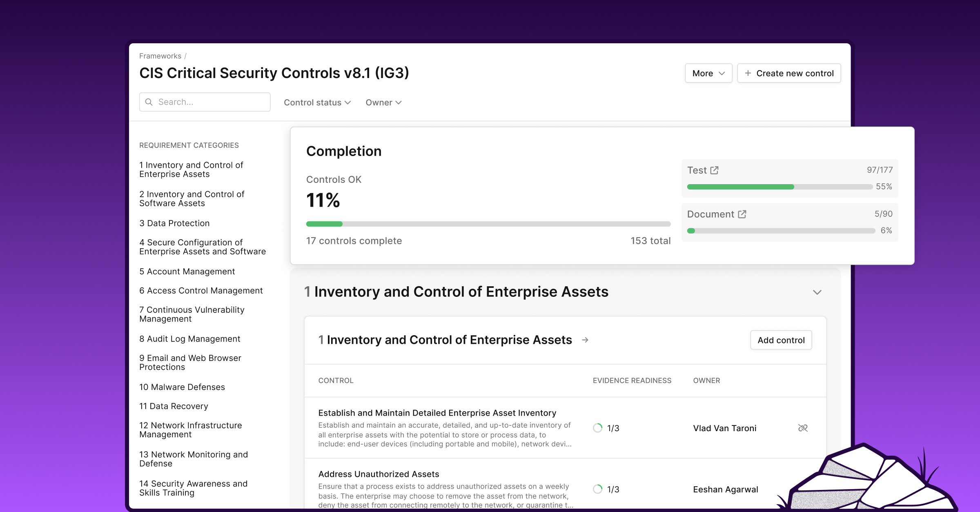Open the More menu
This screenshot has width=980, height=512.
(708, 73)
